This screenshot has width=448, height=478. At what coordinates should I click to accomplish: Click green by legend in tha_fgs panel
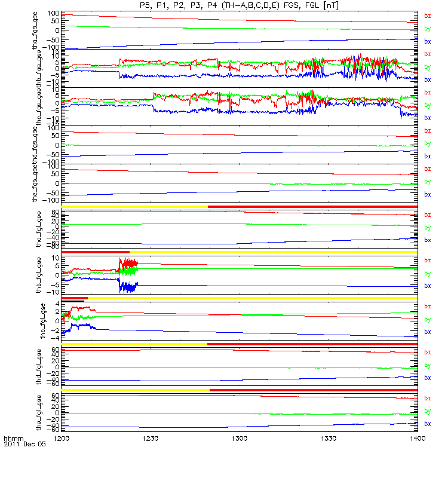427,29
